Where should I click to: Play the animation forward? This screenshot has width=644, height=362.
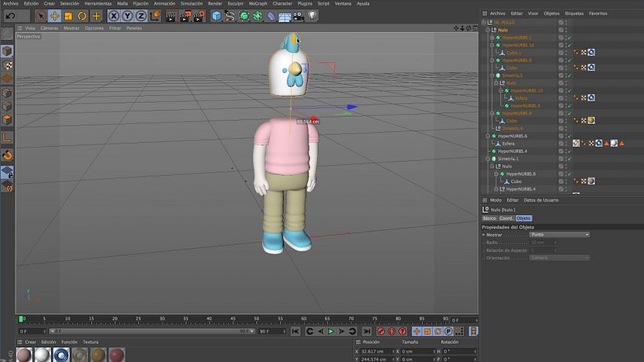point(331,331)
